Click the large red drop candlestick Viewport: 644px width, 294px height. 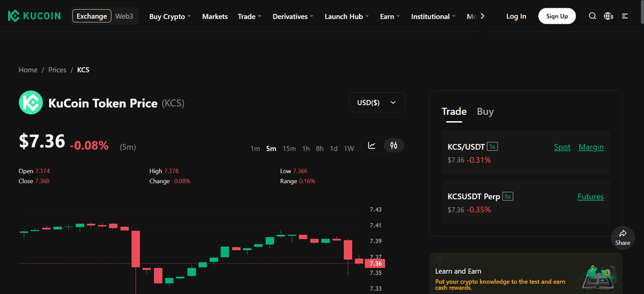136,249
